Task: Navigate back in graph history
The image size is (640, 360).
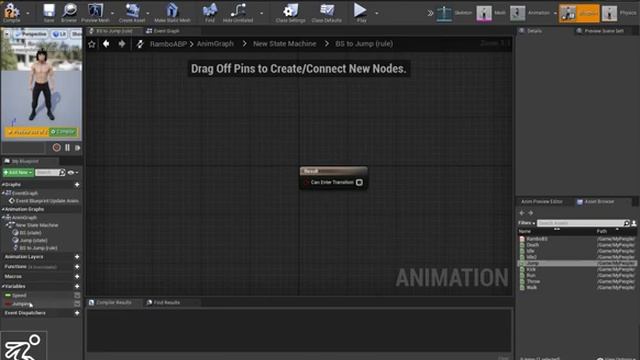Action: point(106,44)
